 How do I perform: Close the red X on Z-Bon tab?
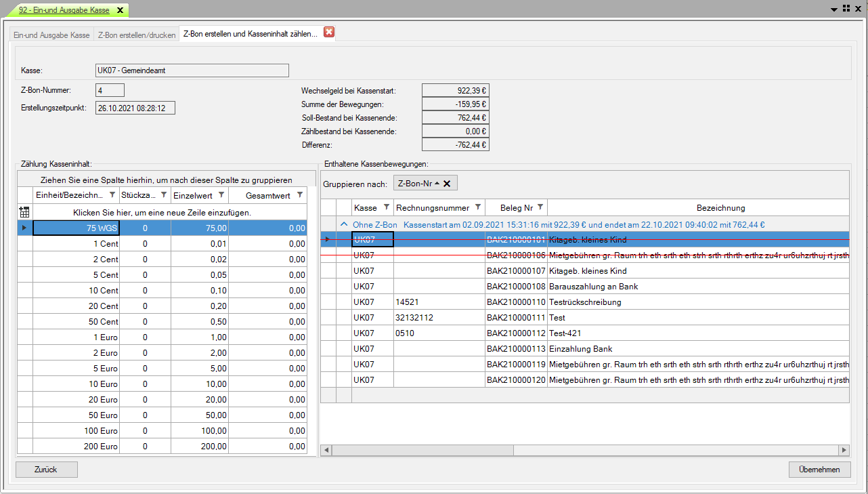tap(329, 33)
